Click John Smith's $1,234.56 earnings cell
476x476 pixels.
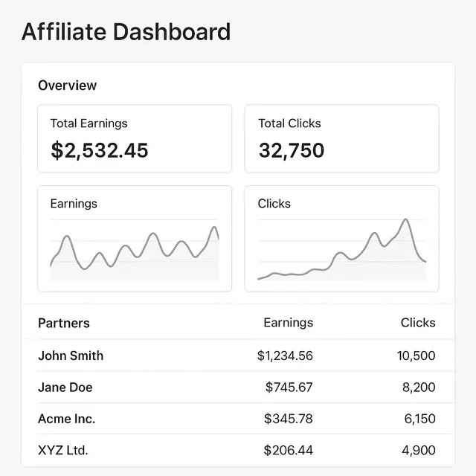[285, 356]
